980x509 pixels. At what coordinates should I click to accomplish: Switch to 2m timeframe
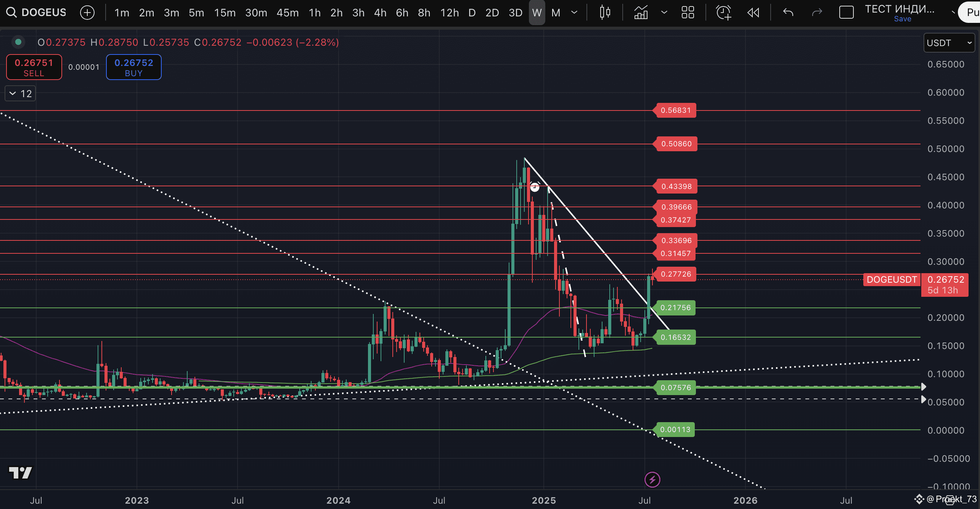coord(146,13)
